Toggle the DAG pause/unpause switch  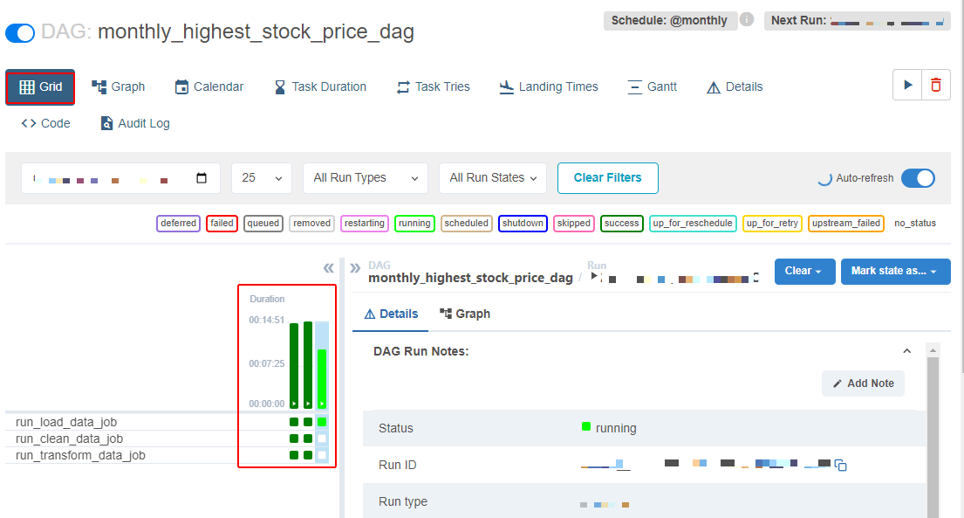(x=20, y=33)
